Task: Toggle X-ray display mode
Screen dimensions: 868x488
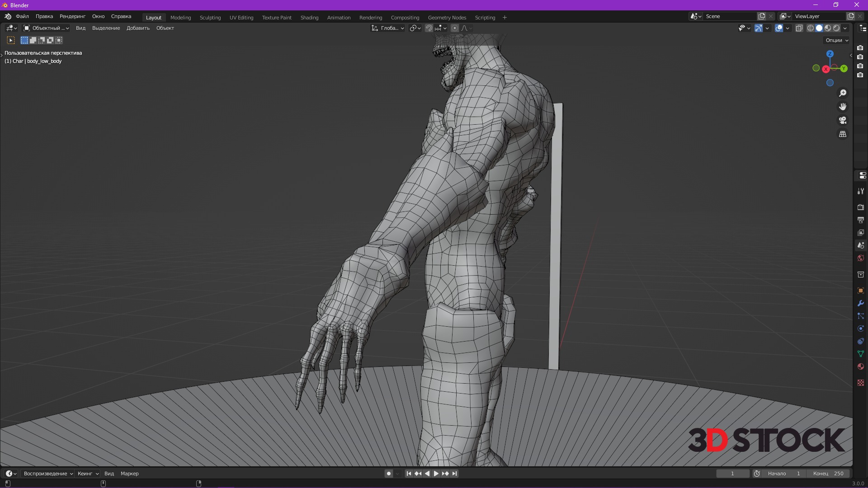Action: coord(799,28)
